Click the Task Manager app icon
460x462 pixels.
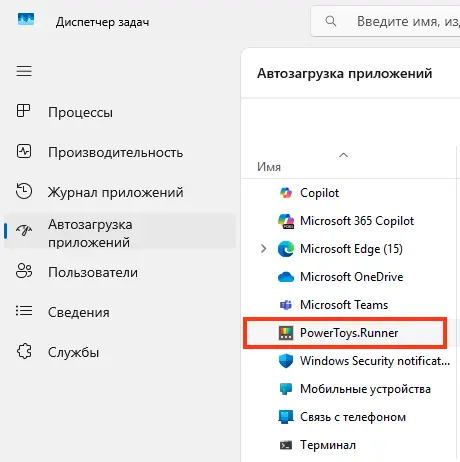pos(26,19)
